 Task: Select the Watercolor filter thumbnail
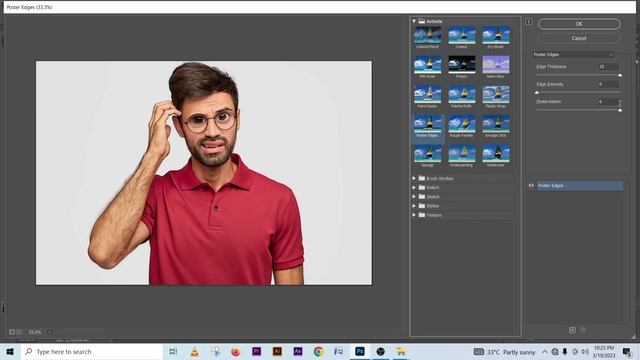(496, 153)
